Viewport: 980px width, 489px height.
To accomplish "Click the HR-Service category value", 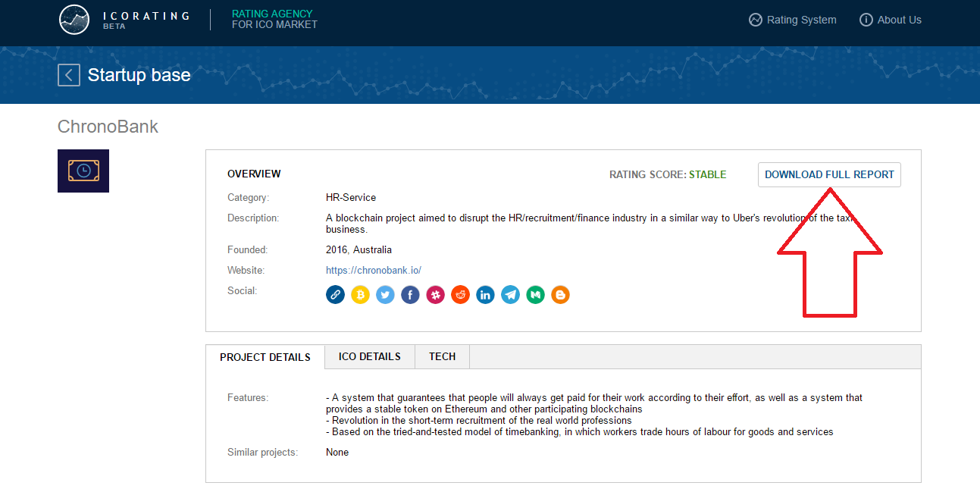I will (x=351, y=197).
